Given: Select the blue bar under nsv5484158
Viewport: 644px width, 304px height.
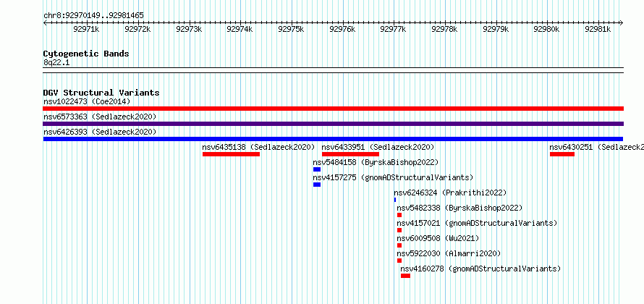Looking at the screenshot, I should [x=317, y=169].
